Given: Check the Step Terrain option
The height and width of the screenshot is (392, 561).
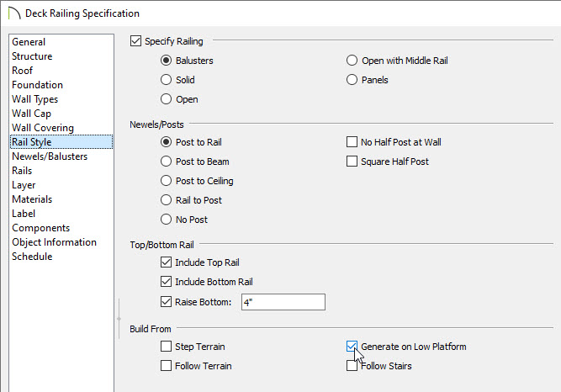Looking at the screenshot, I should [166, 347].
